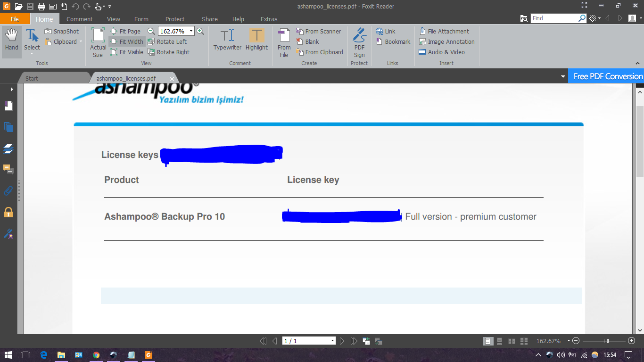Open the user account dropdown
The height and width of the screenshot is (362, 644).
click(634, 18)
